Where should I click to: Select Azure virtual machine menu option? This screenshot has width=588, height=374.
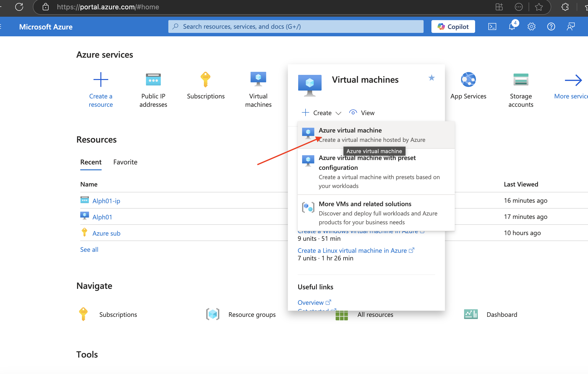[376, 135]
